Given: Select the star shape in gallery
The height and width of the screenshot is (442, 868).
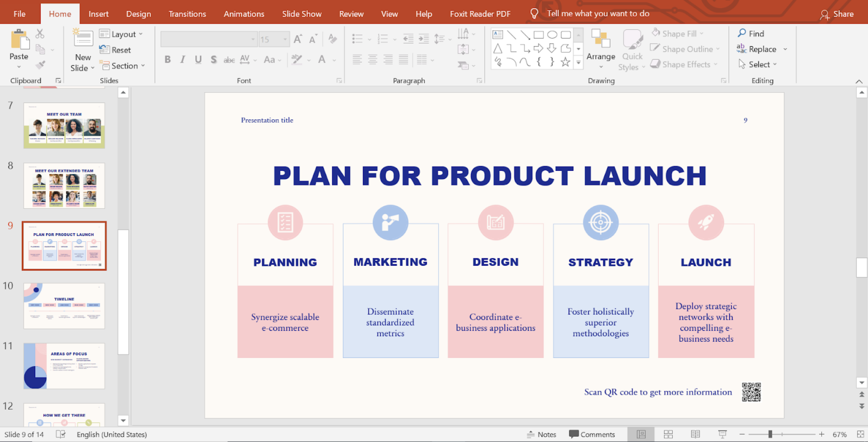Looking at the screenshot, I should coord(566,62).
